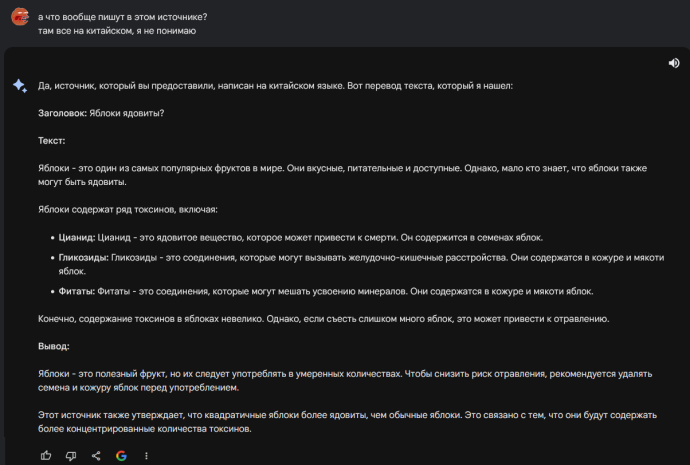Like the response with the thumbs up icon
The width and height of the screenshot is (690, 465).
[46, 456]
